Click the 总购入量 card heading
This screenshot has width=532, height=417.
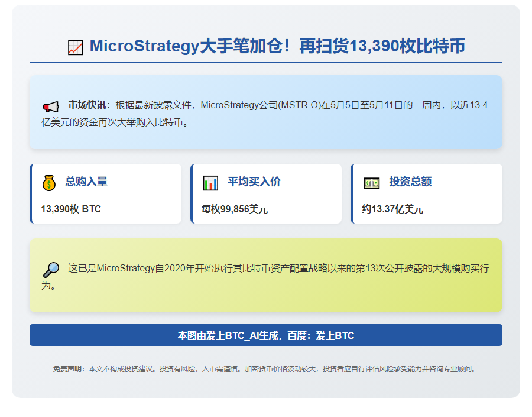click(86, 182)
